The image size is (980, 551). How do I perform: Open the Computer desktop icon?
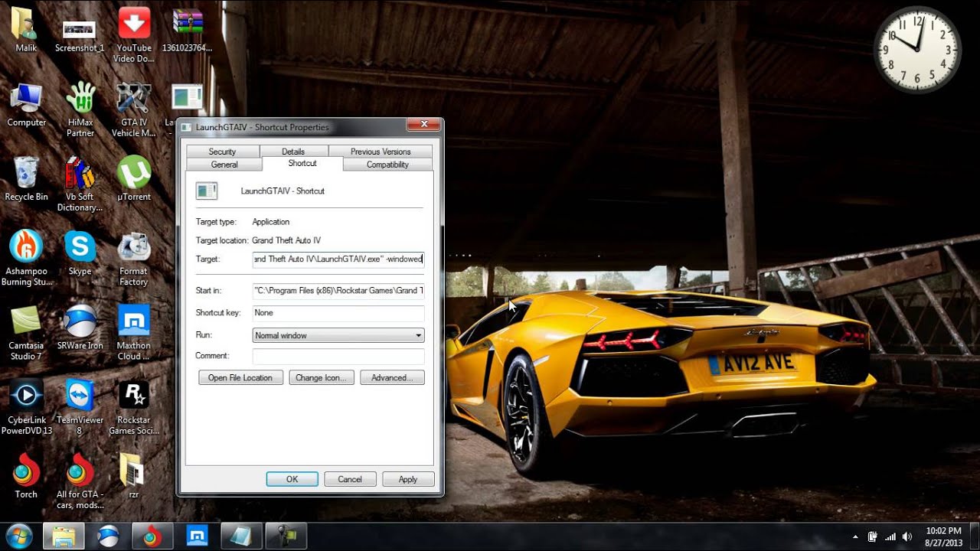(x=26, y=105)
